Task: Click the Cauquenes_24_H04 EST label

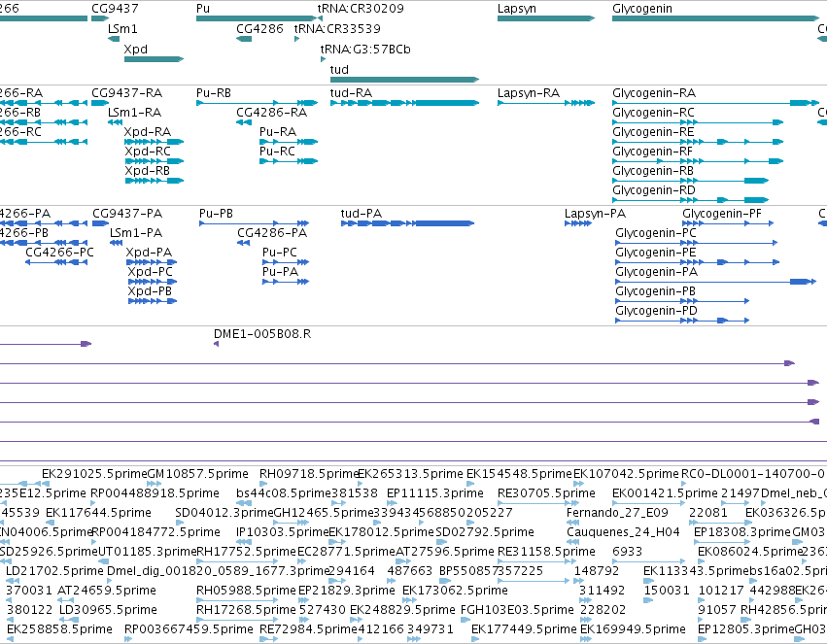Action: [x=623, y=532]
